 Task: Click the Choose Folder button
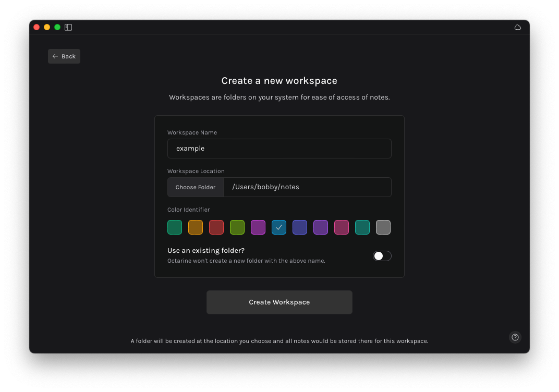click(x=195, y=187)
